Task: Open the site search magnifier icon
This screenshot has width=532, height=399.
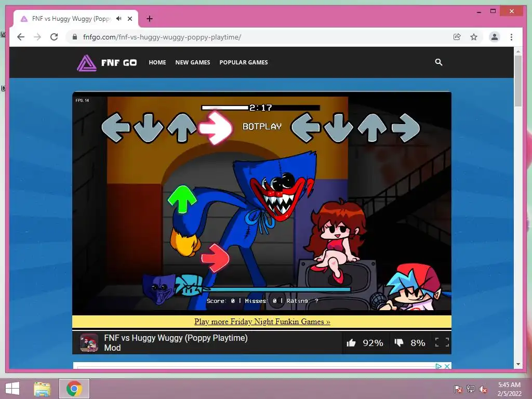Action: [x=438, y=62]
